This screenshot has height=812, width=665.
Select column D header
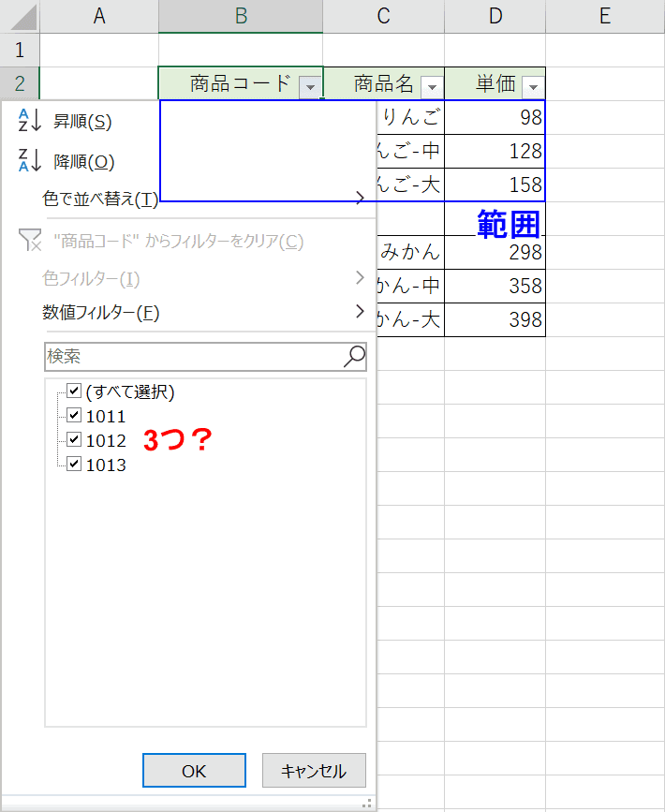[x=495, y=16]
